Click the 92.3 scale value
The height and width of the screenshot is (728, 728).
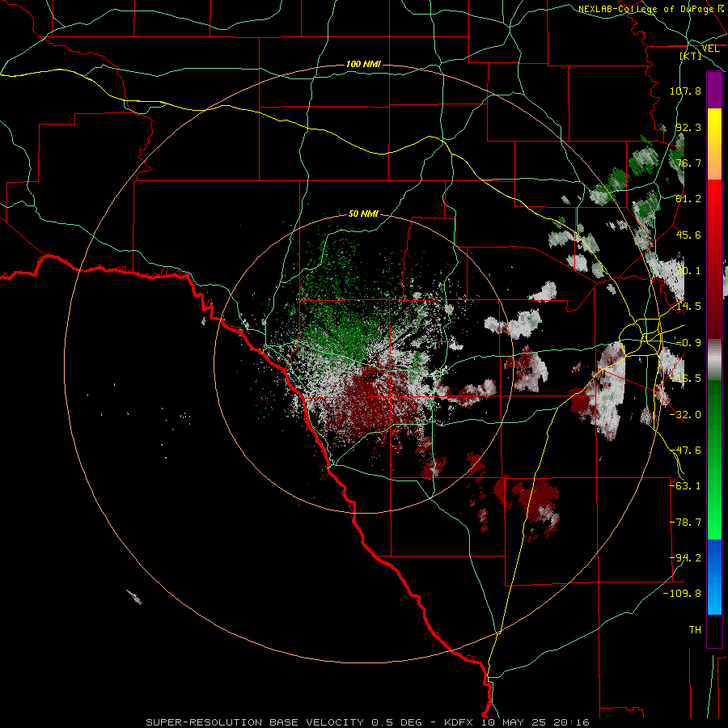(688, 127)
